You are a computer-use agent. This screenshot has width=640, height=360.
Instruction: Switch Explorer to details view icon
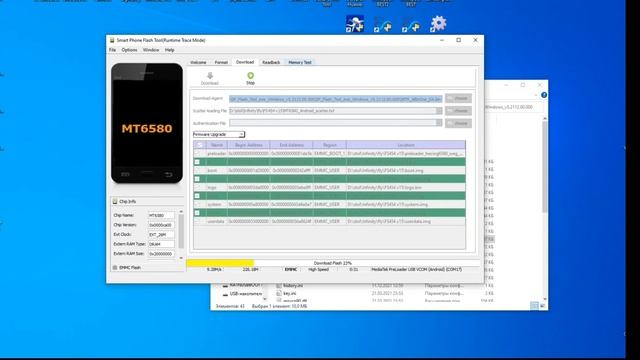click(534, 305)
